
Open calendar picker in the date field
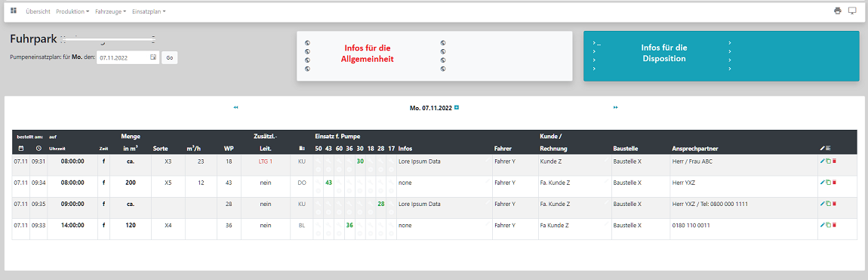tap(152, 57)
